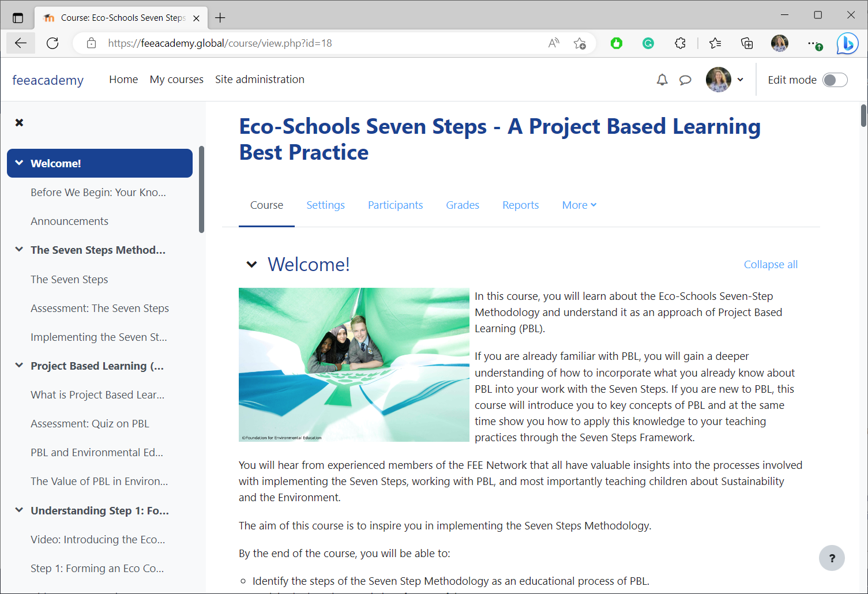Screen dimensions: 868x594
Task: Click the students under green fabric image
Action: [354, 364]
